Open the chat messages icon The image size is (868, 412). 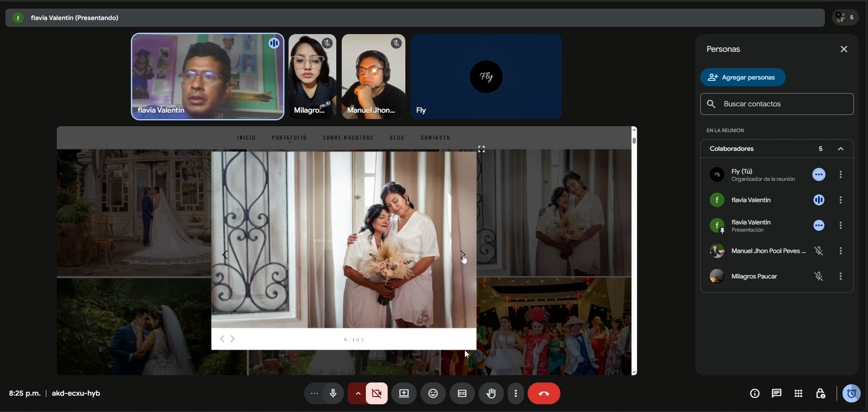click(777, 393)
